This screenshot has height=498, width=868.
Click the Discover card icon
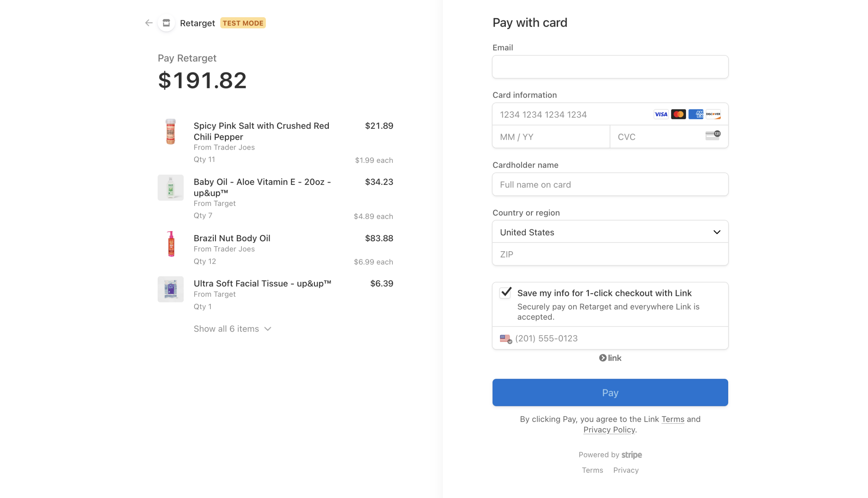[x=713, y=114]
